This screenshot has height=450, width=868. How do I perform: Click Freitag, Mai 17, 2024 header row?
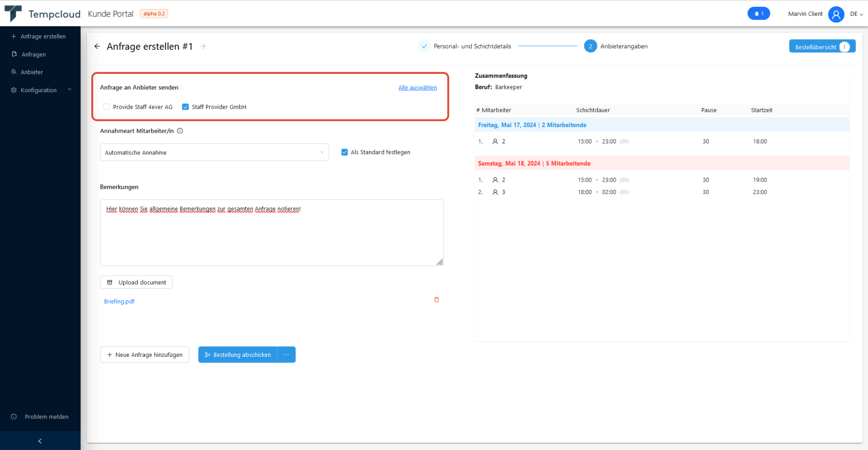point(662,125)
